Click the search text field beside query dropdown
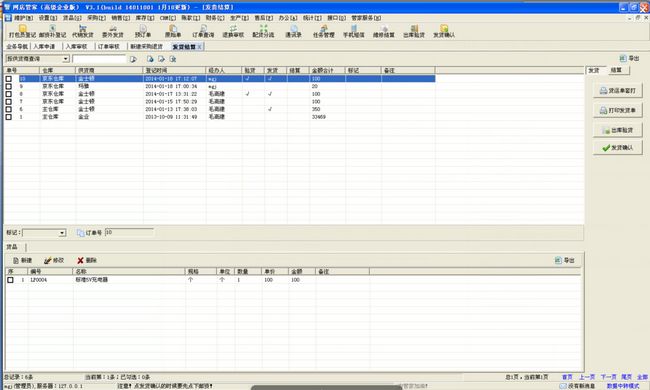650x390 pixels. [99, 59]
